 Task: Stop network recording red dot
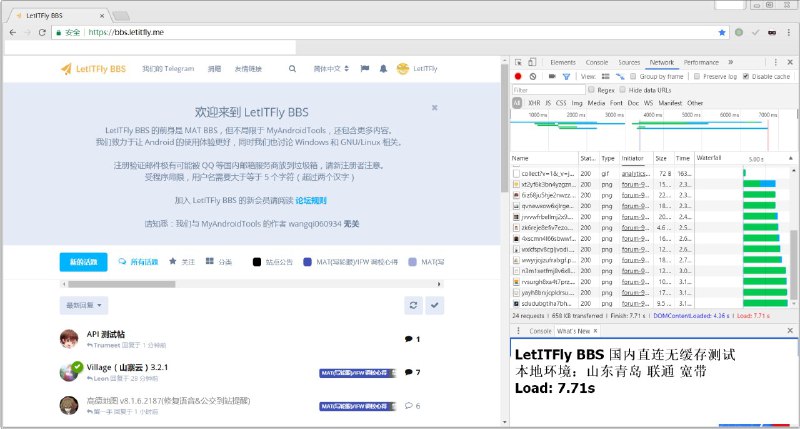(518, 77)
